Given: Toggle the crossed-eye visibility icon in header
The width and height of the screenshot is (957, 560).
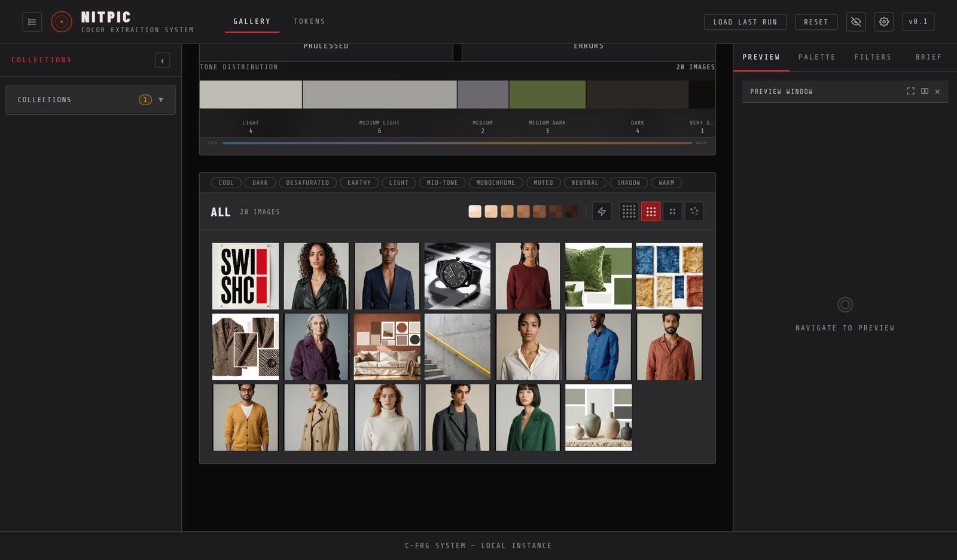Looking at the screenshot, I should (856, 22).
